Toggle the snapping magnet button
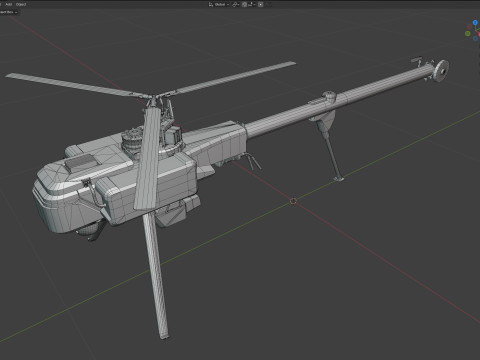Image resolution: width=480 pixels, height=360 pixels. click(x=244, y=4)
